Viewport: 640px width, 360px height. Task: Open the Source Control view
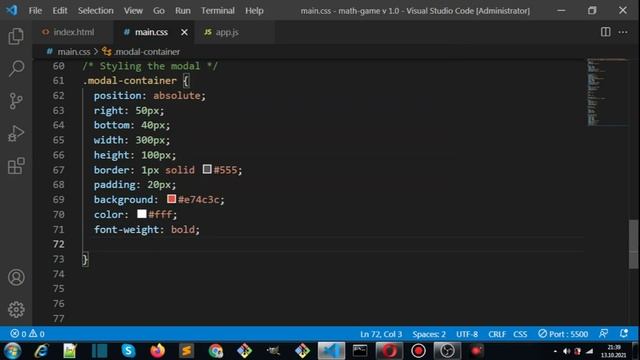(16, 101)
